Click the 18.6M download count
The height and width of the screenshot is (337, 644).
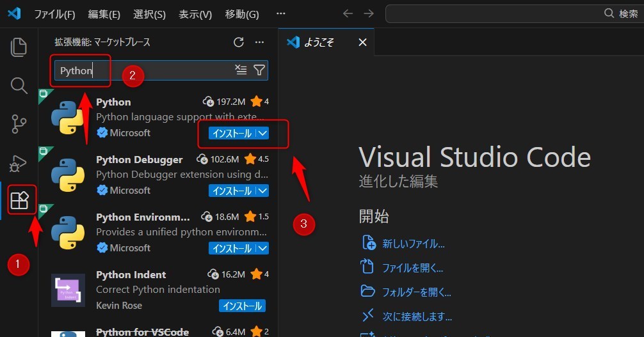[x=220, y=216]
